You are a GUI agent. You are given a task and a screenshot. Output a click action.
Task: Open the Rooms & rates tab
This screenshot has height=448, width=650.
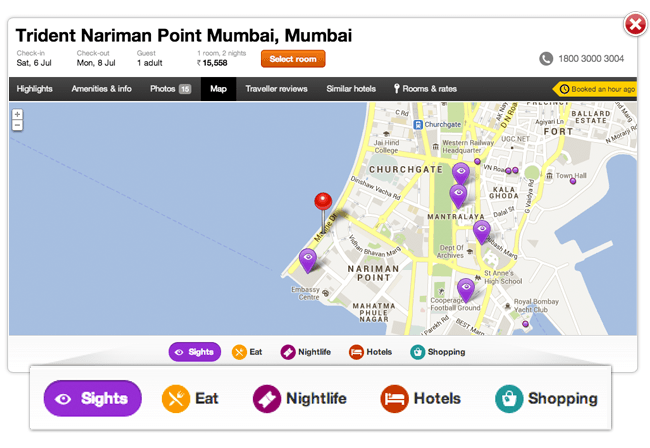(425, 89)
